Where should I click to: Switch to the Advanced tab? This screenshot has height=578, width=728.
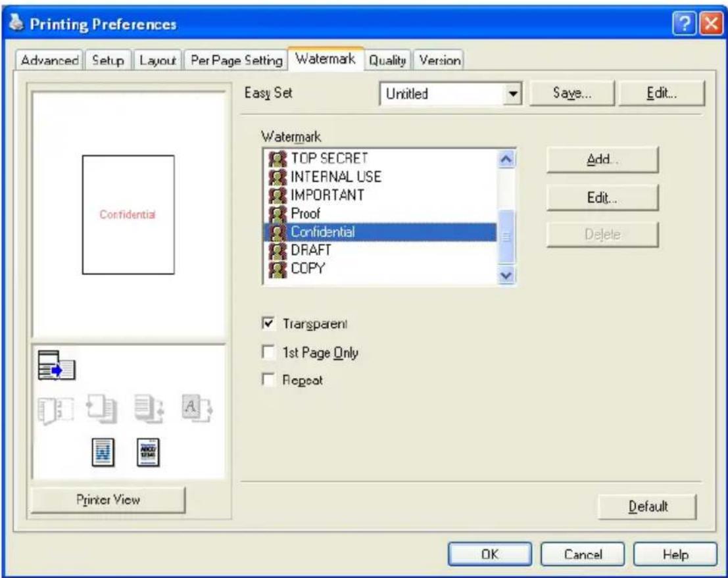point(50,60)
